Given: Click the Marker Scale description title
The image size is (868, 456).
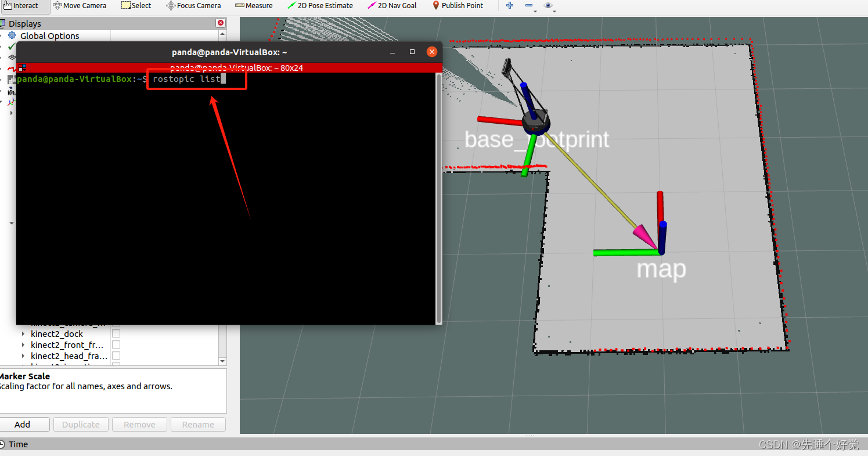Looking at the screenshot, I should (x=25, y=376).
